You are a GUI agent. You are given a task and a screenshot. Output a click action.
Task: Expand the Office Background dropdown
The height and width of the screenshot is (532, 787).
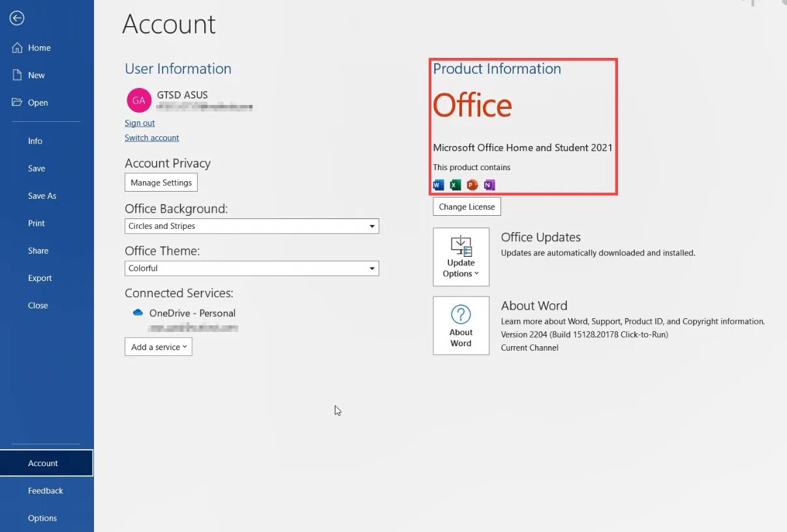(x=252, y=226)
